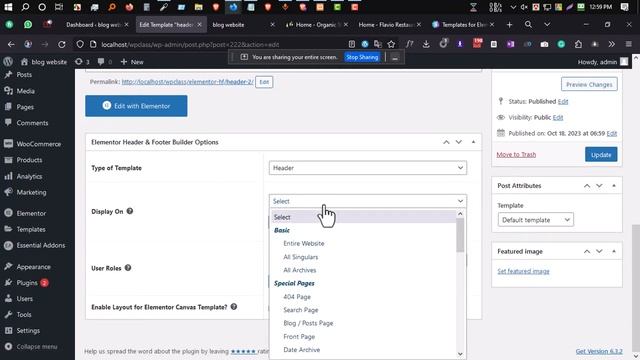Click Move to Trash link
The image size is (640, 360).
pos(516,155)
